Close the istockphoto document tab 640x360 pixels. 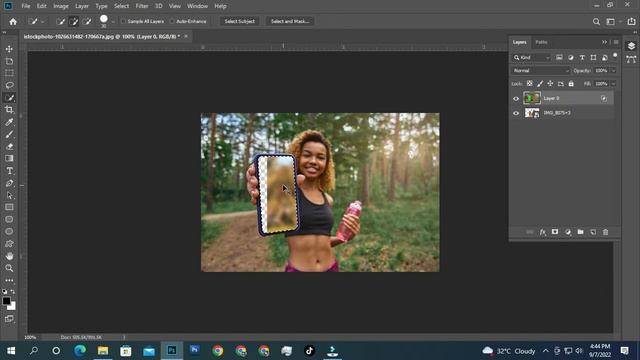tap(186, 36)
